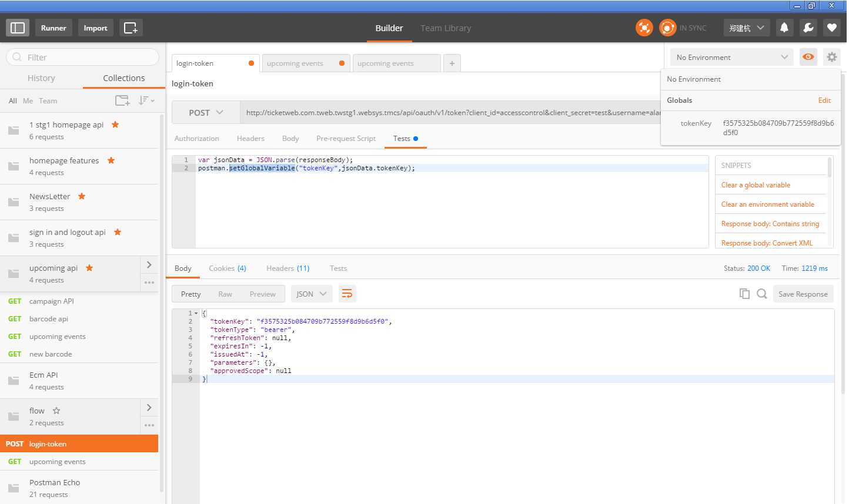Viewport: 849px width, 504px height.
Task: Click the Import button
Action: pyautogui.click(x=95, y=28)
